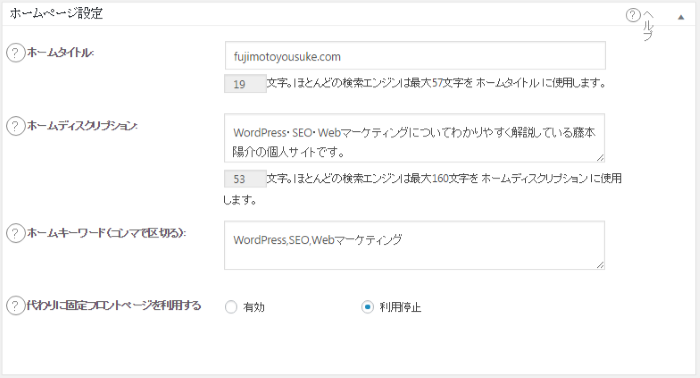Viewport: 700px width, 378px height.
Task: Collapse the ホームページ設定 panel with the arrow
Action: [x=681, y=17]
